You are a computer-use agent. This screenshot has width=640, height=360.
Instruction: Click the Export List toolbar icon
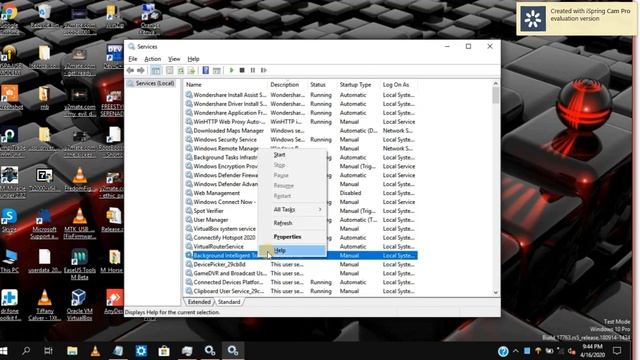pyautogui.click(x=191, y=70)
